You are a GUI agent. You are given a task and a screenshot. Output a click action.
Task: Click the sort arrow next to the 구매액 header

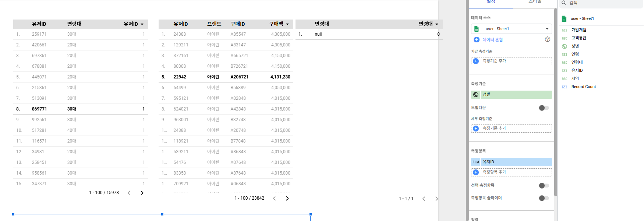pyautogui.click(x=287, y=24)
